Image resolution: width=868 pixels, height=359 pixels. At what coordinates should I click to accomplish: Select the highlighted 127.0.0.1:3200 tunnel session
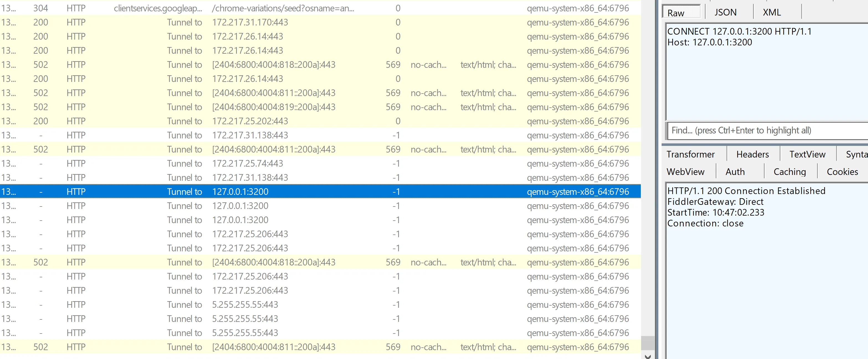point(240,192)
